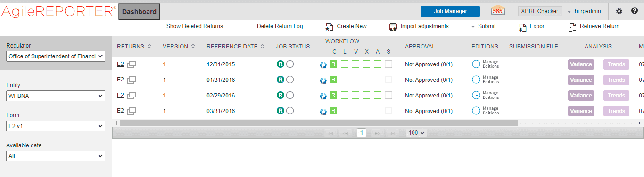
Task: Open the messages envelope showing 565
Action: pyautogui.click(x=497, y=11)
